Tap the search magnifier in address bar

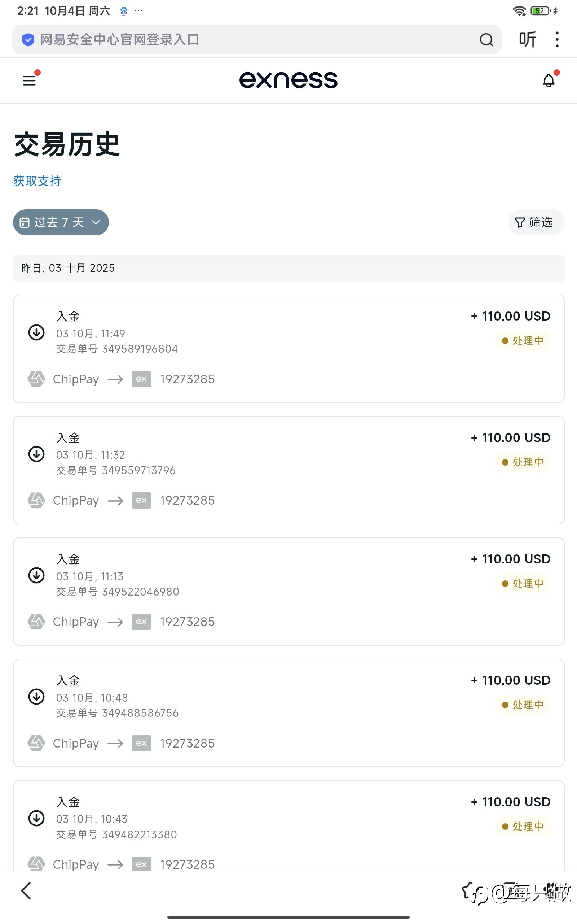[x=486, y=40]
